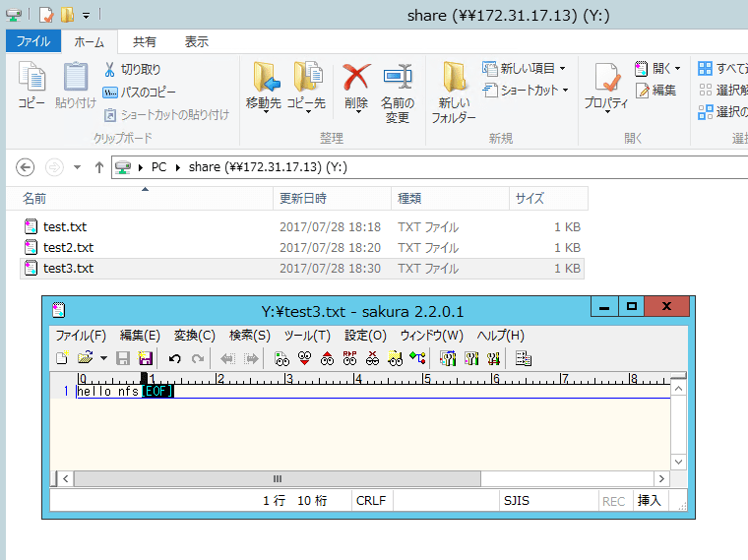Click the common settings tools icon
The image size is (748, 560).
click(x=493, y=358)
